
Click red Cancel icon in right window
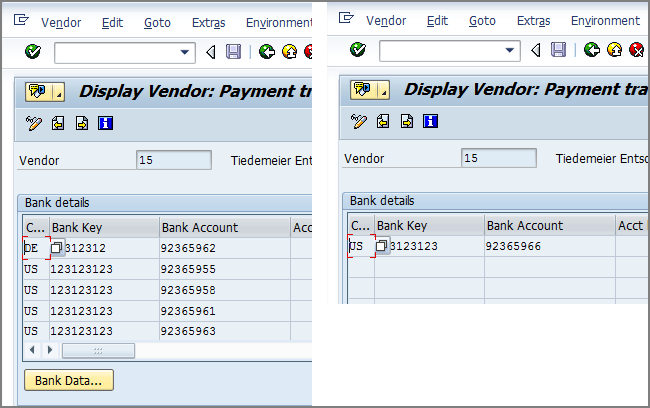(x=636, y=50)
